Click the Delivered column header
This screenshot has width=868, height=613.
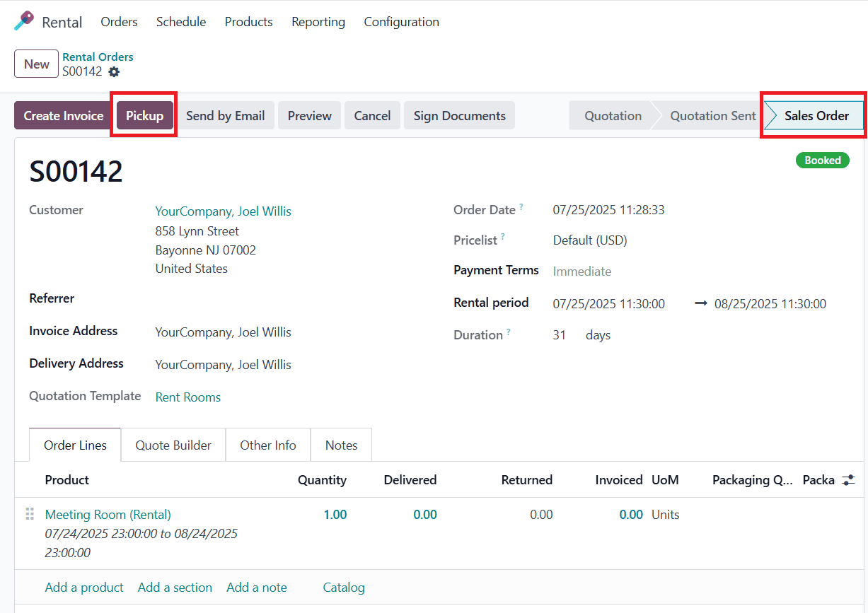point(410,480)
